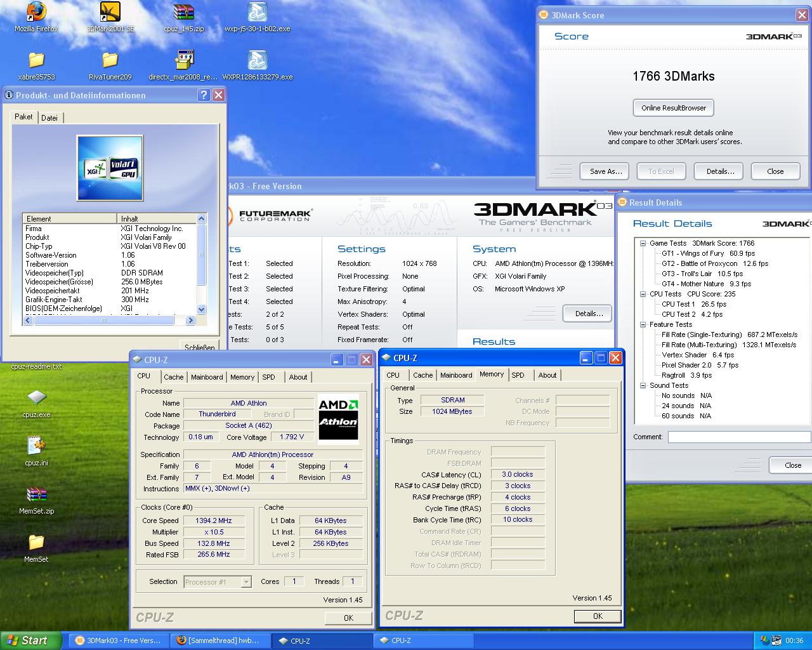Click OK in the Memory CPU-Z window
Image resolution: width=812 pixels, height=650 pixels.
pyautogui.click(x=598, y=616)
